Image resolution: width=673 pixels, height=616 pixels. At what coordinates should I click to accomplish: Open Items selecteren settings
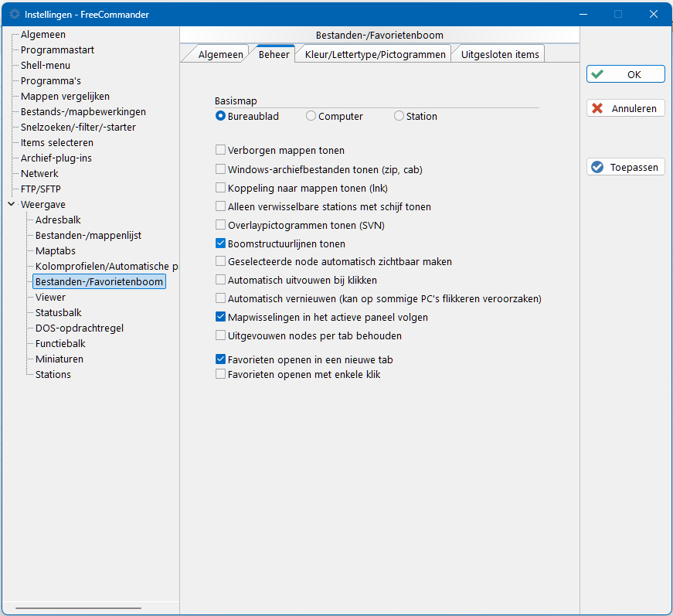[x=57, y=142]
